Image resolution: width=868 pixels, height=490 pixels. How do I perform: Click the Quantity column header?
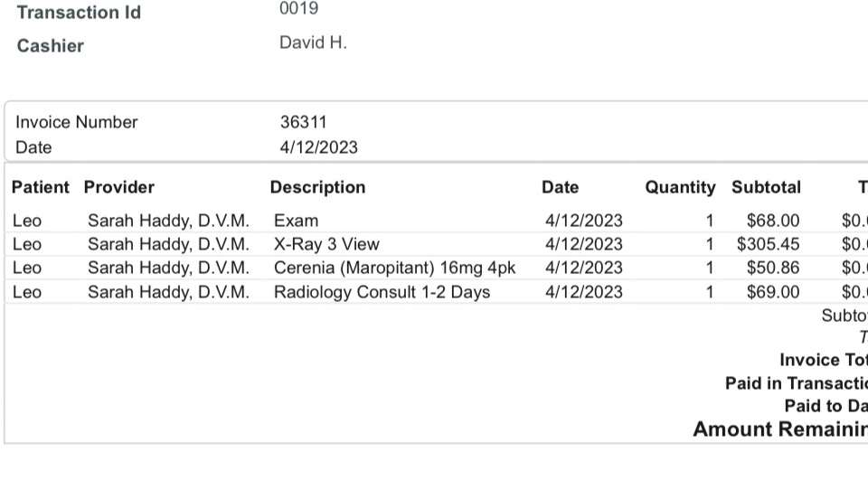point(680,187)
